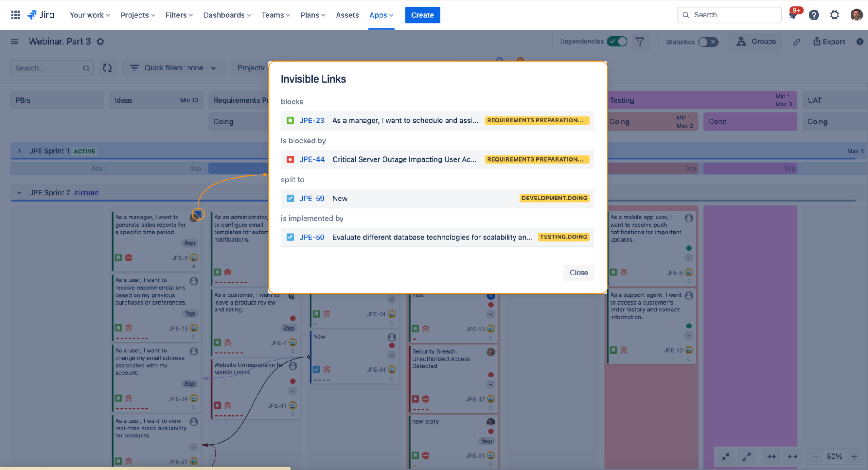Screen dimensions: 868x470
Task: Click the notifications bell icon
Action: (793, 15)
